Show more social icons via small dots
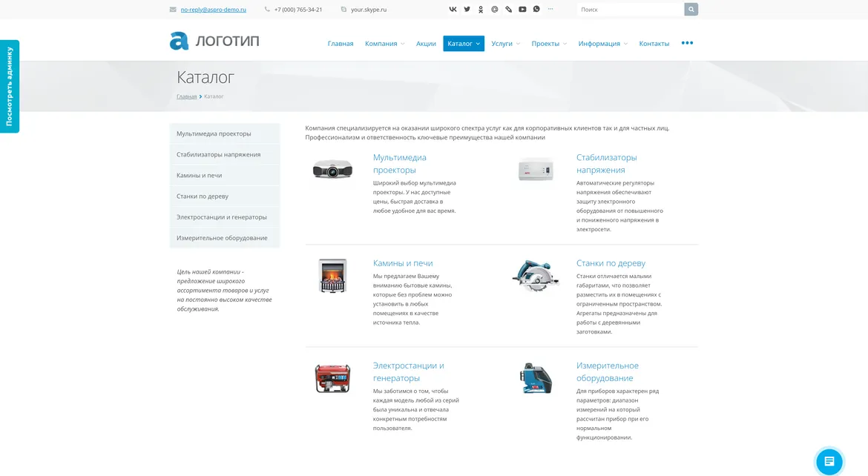Viewport: 868px width, 476px height. [550, 9]
